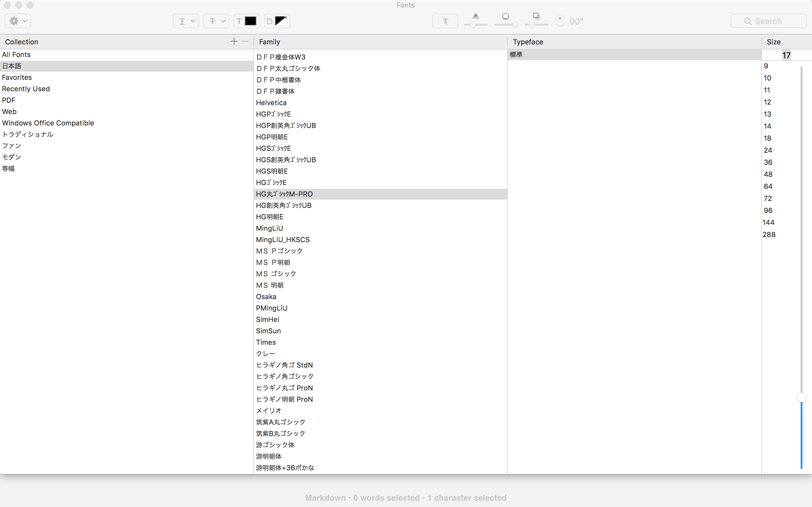Select size 24 in the Size list
The height and width of the screenshot is (507, 812).
(768, 150)
